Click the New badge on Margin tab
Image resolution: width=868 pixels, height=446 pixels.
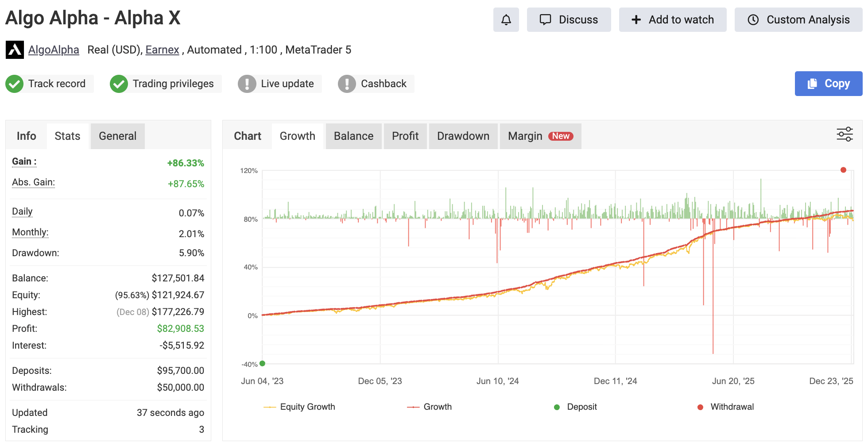point(561,136)
